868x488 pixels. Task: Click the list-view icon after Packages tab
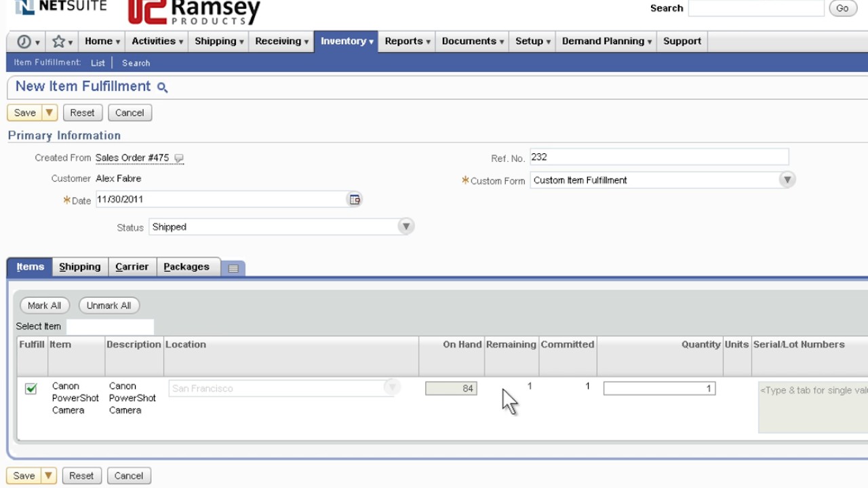click(233, 268)
